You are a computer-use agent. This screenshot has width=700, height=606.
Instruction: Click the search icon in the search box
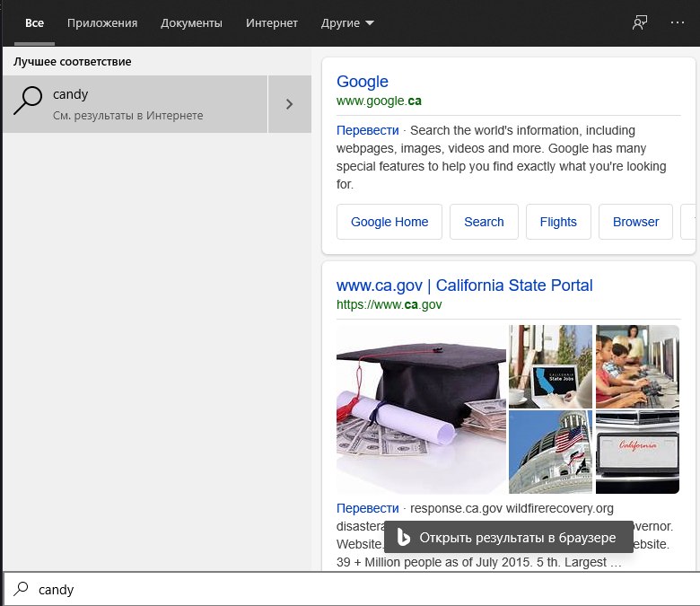(x=21, y=589)
